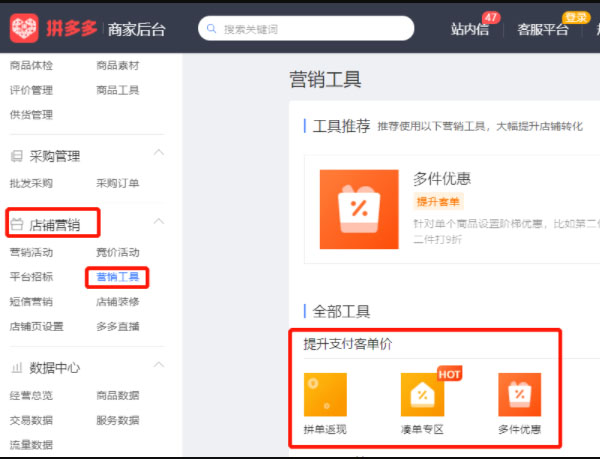Screen dimensions: 600x459
Task: Open 竞价活动 in the sidebar
Action: pyautogui.click(x=118, y=252)
